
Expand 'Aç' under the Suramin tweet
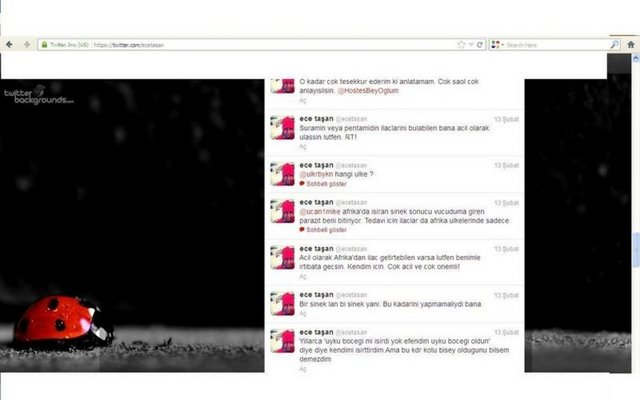tap(303, 146)
